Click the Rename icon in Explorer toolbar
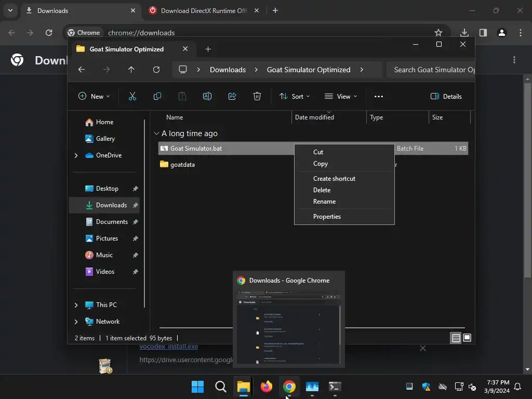The image size is (532, 399). (207, 96)
